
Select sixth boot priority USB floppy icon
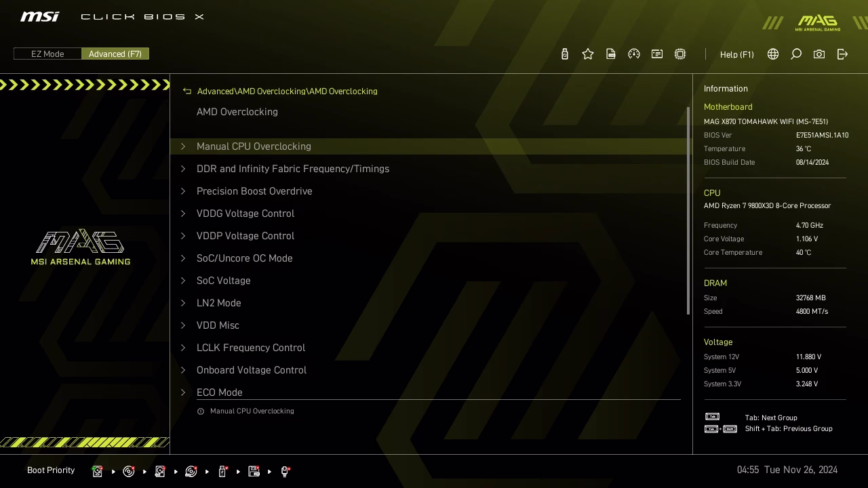(x=254, y=471)
